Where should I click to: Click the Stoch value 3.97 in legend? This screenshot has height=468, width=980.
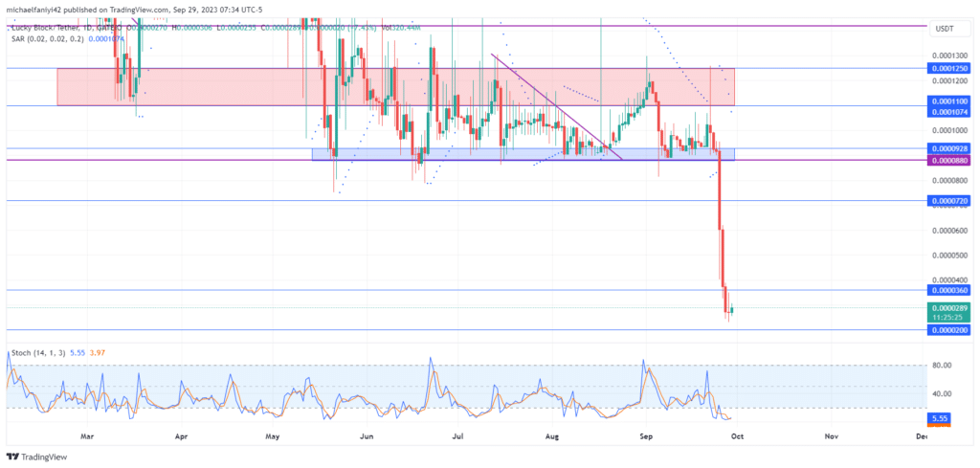click(x=99, y=353)
